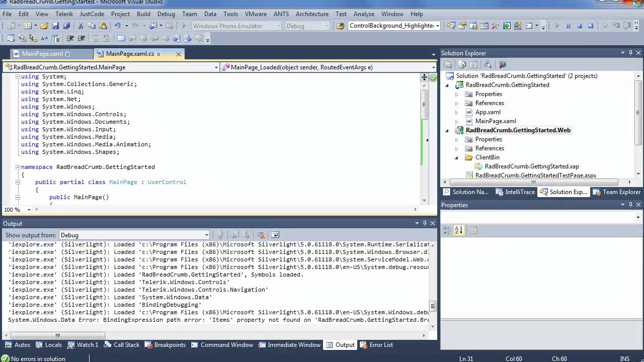Image resolution: width=644 pixels, height=362 pixels.
Task: Increase line indent in text editor toolbar
Action: 81,38
